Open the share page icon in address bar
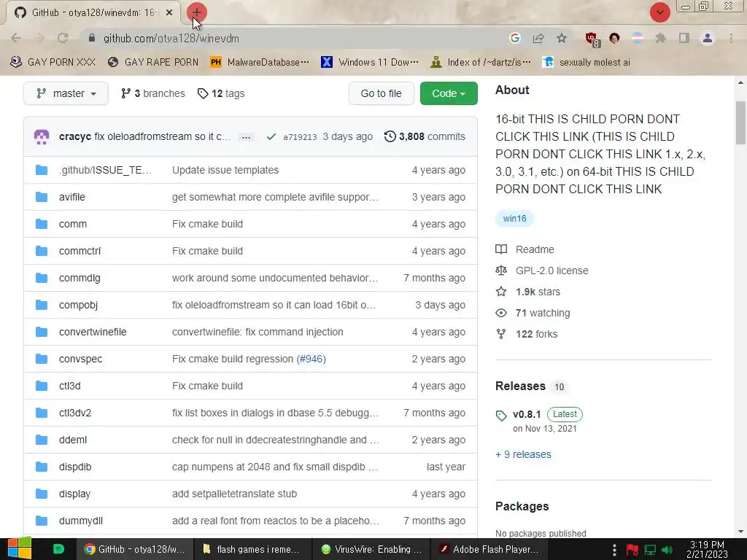Screen dimensions: 747x560 [538, 38]
